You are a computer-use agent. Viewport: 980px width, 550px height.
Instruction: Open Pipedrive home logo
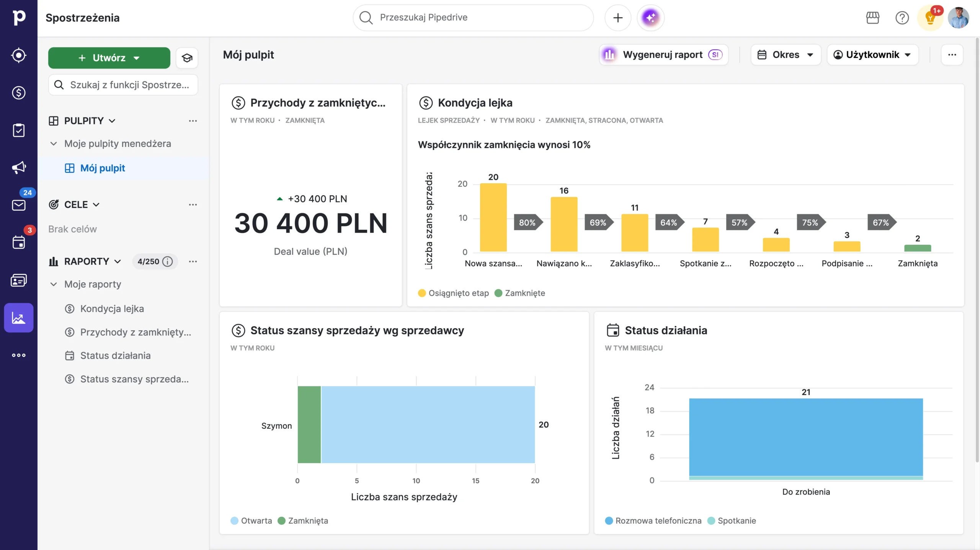tap(19, 18)
